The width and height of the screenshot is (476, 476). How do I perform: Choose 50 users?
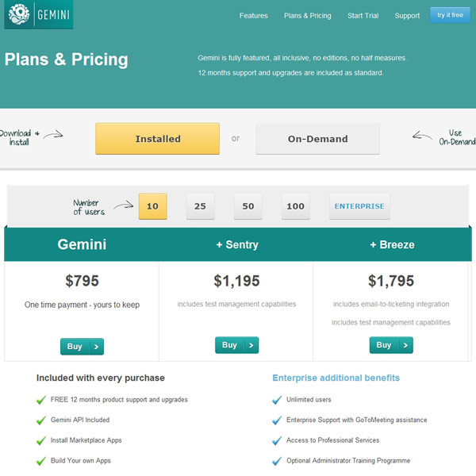point(248,206)
